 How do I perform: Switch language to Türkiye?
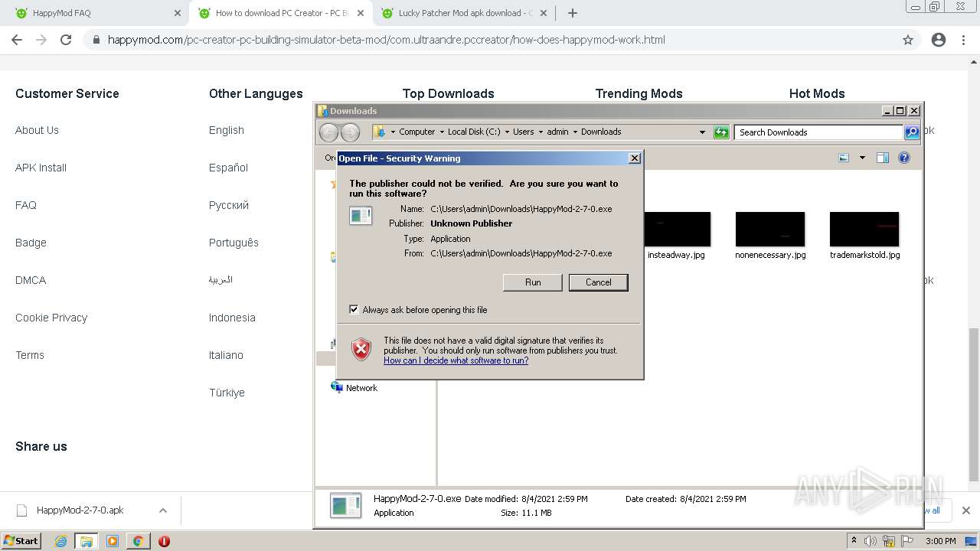coord(227,393)
